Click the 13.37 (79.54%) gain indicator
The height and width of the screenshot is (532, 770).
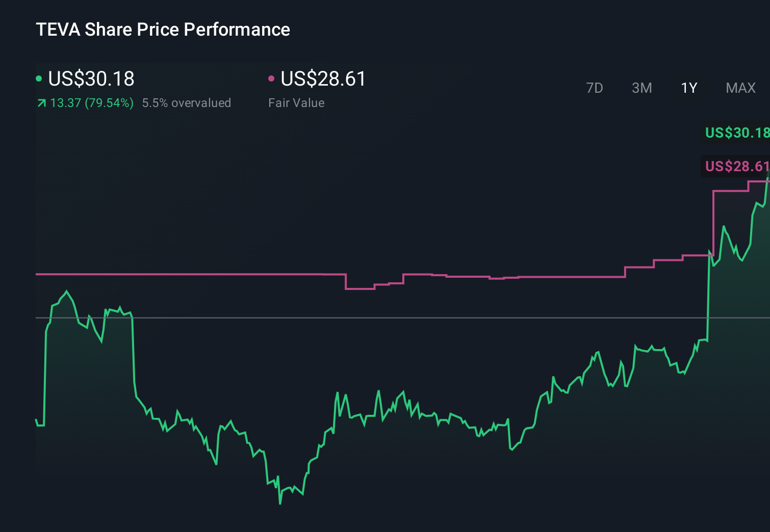91,103
